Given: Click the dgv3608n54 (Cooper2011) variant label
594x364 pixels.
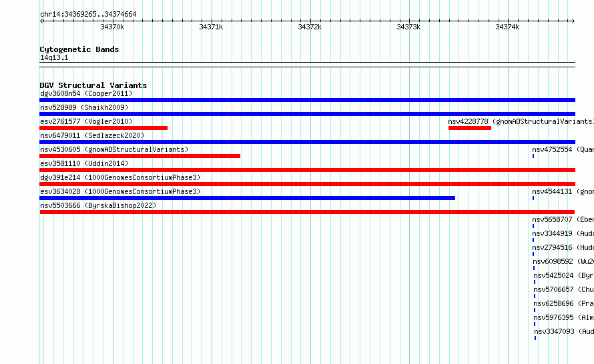Looking at the screenshot, I should (x=86, y=93).
